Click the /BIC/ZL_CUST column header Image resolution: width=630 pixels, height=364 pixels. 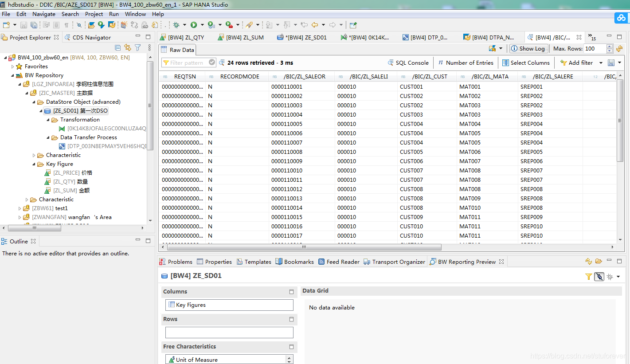(x=427, y=77)
